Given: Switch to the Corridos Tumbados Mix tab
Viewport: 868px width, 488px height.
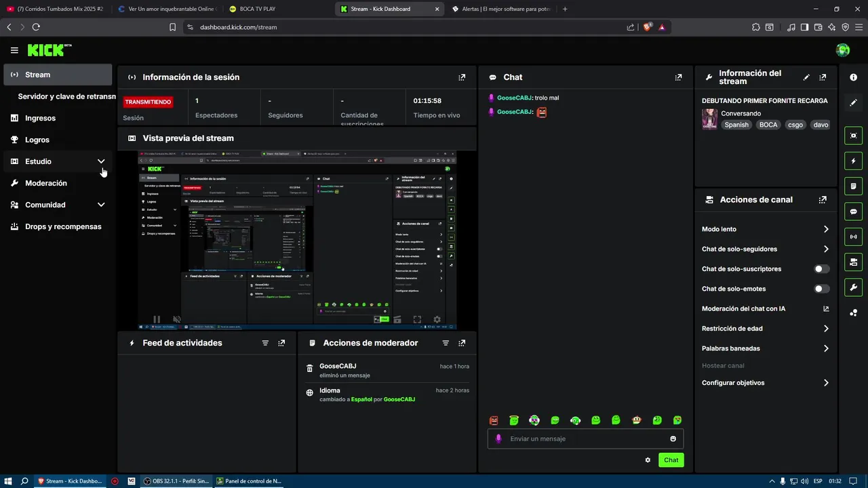Looking at the screenshot, I should pyautogui.click(x=56, y=9).
